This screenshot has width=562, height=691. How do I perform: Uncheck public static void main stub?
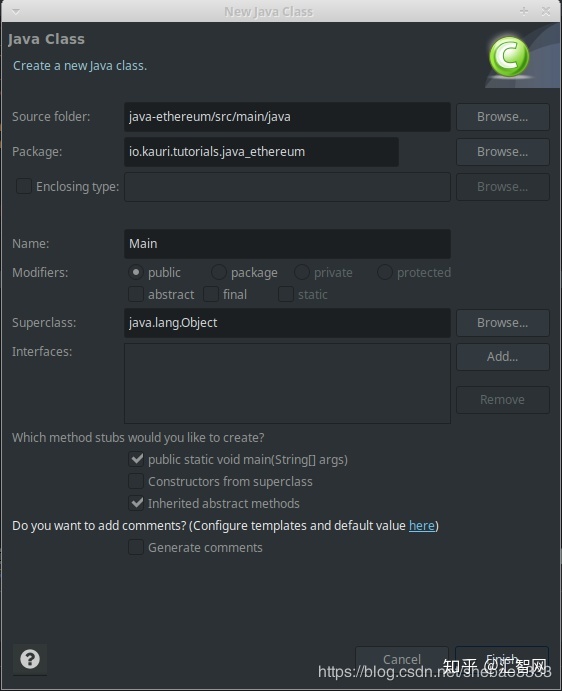[136, 459]
